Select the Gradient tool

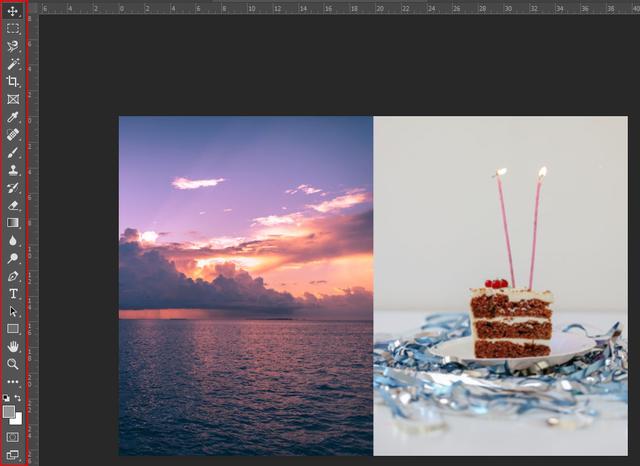(x=13, y=223)
